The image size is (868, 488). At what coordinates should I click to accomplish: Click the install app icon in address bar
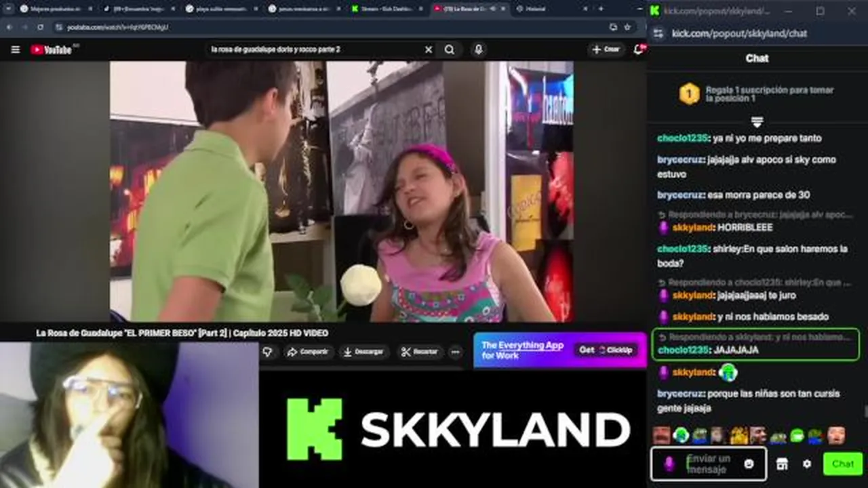(613, 27)
